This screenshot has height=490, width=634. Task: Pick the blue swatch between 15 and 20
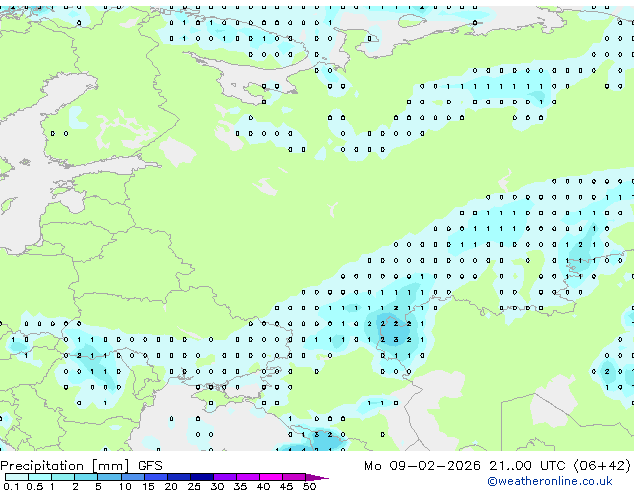point(156,477)
